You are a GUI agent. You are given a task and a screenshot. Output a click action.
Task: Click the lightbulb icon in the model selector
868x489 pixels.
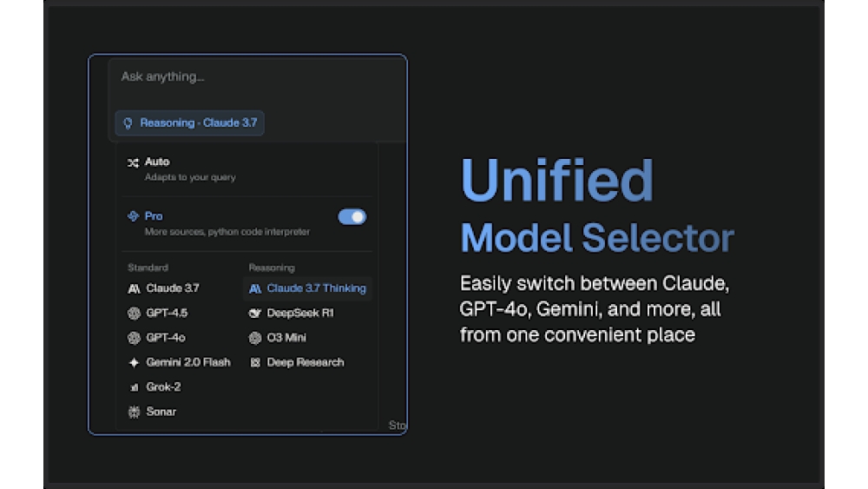(x=128, y=123)
